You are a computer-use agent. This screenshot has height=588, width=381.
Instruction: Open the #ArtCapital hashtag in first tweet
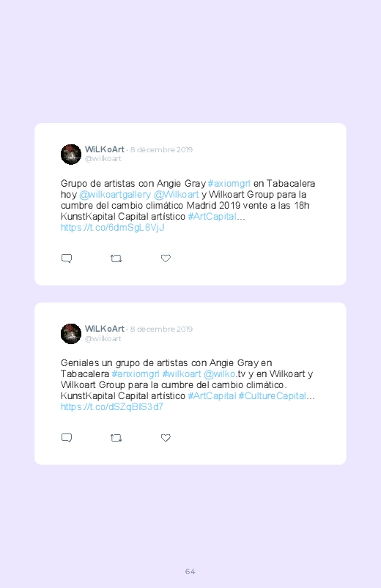click(212, 216)
